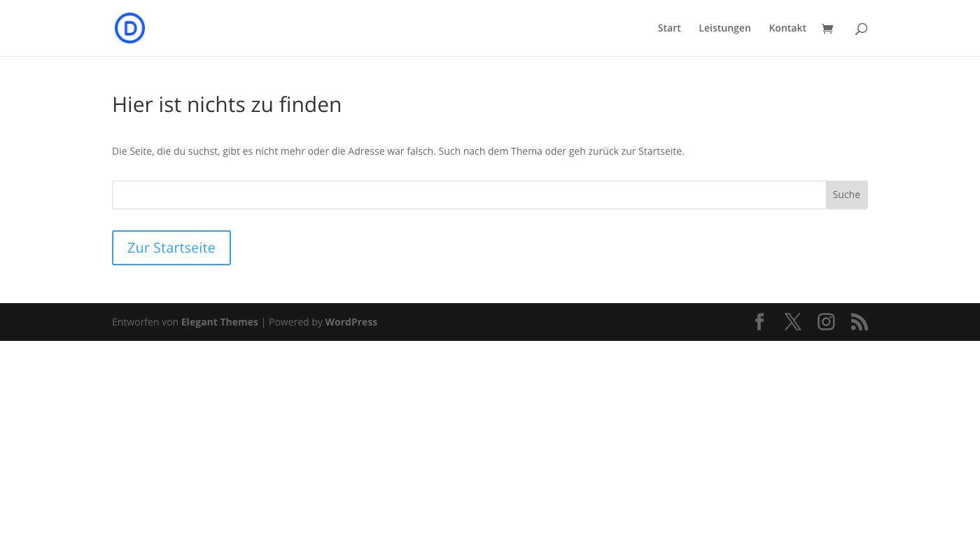This screenshot has width=980, height=560.
Task: Focus the search text field
Action: [x=469, y=195]
